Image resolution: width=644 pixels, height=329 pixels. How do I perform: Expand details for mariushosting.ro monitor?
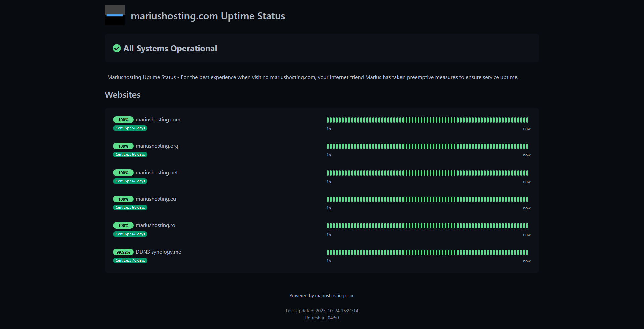click(x=155, y=225)
